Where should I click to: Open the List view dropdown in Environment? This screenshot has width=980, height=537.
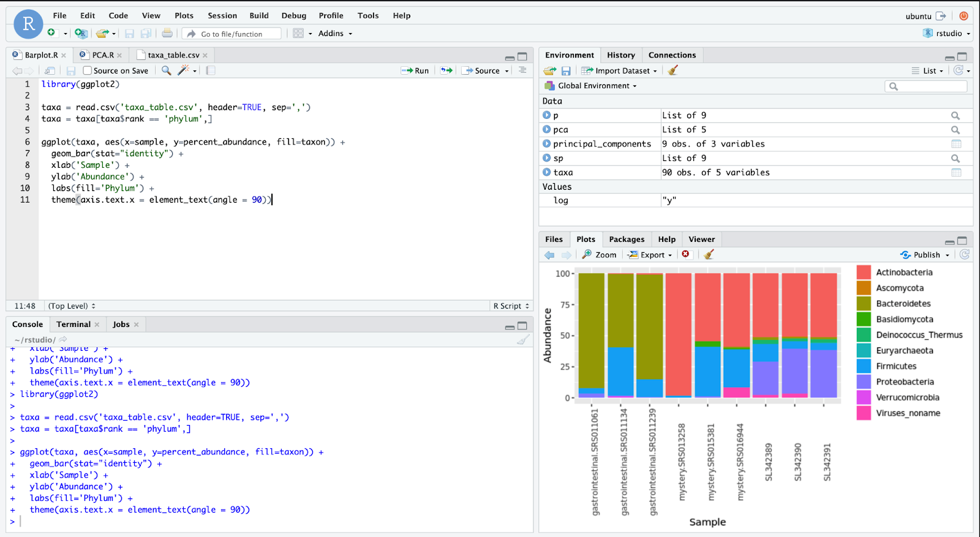(x=927, y=70)
